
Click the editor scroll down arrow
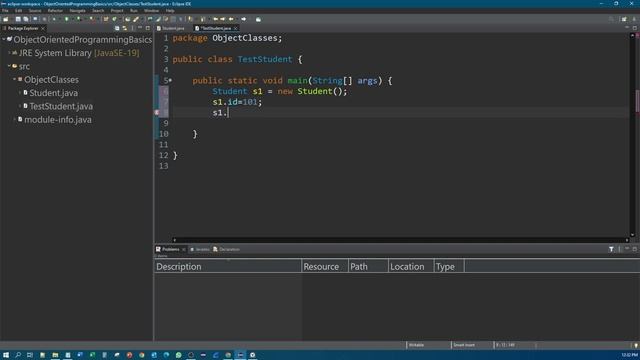coord(632,235)
